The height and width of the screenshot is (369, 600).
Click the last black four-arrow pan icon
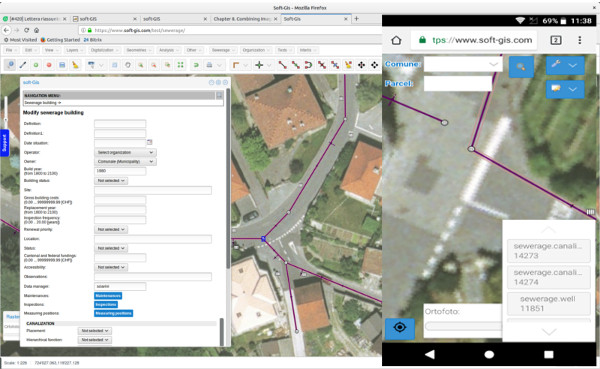(374, 65)
